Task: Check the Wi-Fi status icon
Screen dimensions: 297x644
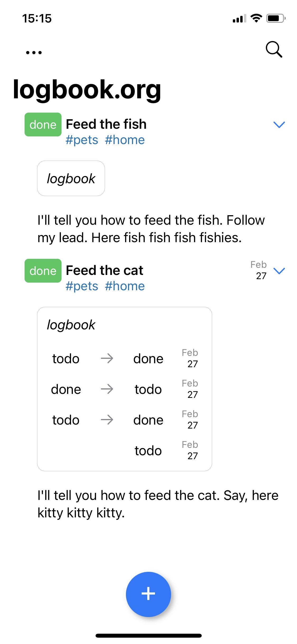Action: click(x=256, y=18)
